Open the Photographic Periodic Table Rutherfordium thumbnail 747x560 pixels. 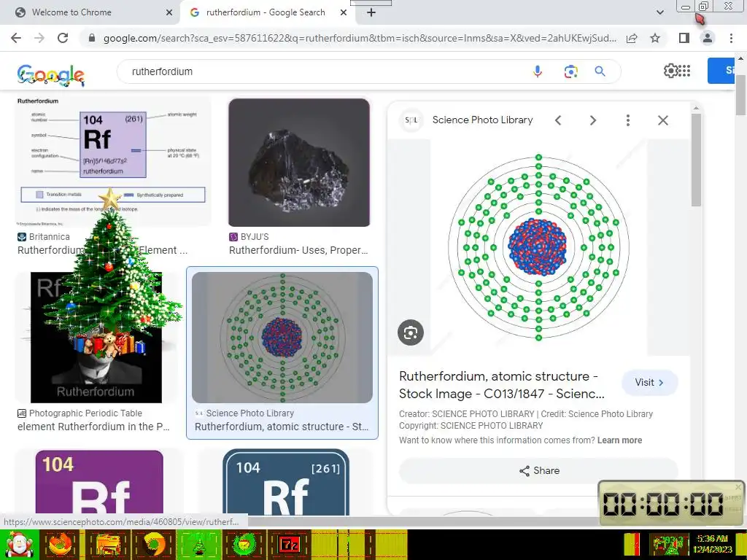pyautogui.click(x=96, y=338)
